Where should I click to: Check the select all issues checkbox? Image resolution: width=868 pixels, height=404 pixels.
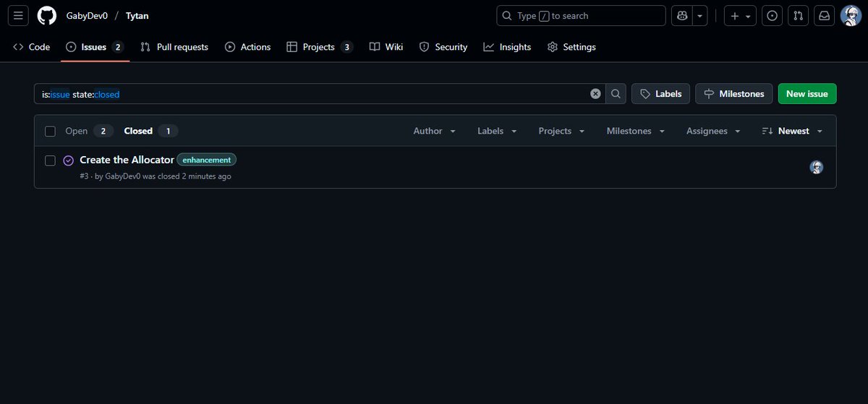point(50,132)
